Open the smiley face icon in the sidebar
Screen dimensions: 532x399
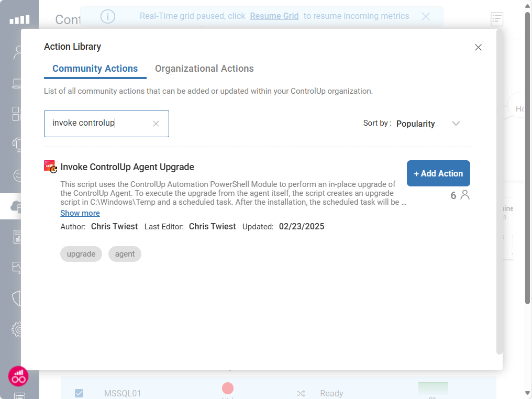click(x=17, y=175)
